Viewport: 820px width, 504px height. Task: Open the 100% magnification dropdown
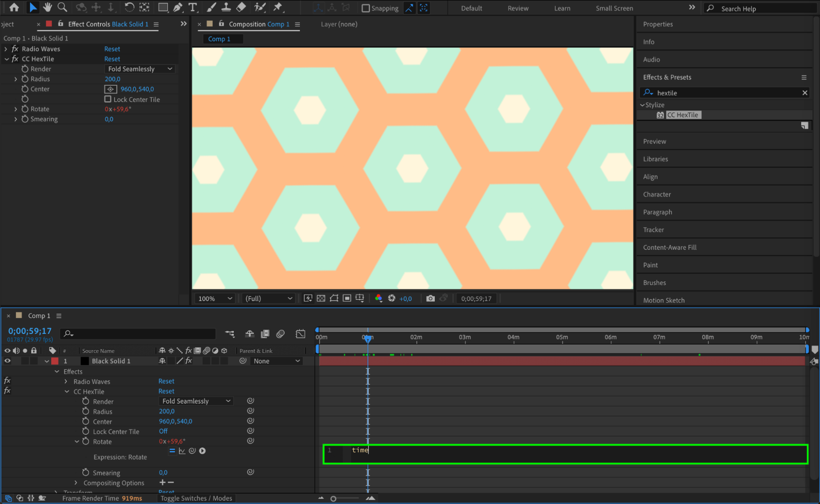click(x=215, y=299)
